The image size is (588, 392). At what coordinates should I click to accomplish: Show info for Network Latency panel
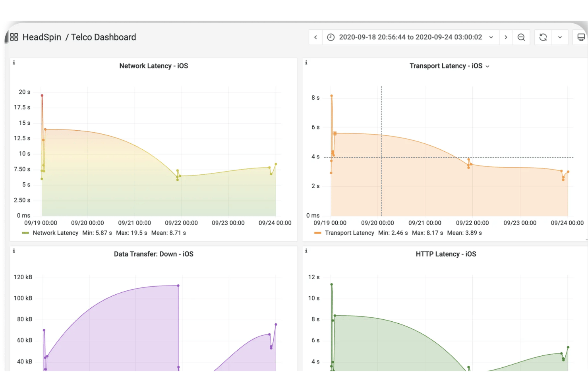tap(14, 62)
